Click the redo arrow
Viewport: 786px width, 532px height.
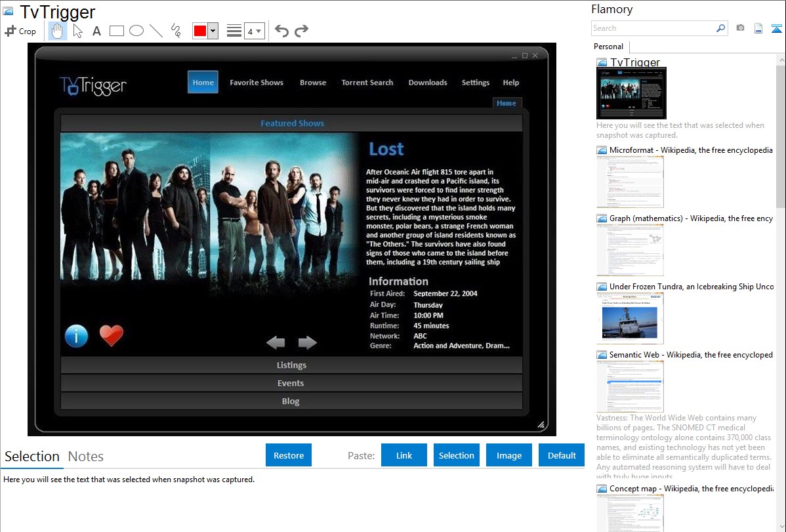point(301,31)
